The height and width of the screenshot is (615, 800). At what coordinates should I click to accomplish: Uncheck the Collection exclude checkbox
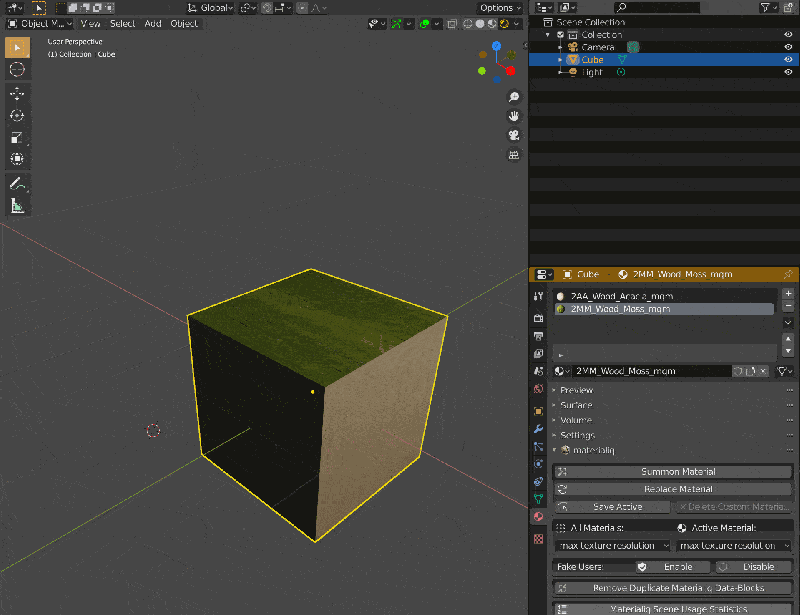560,35
